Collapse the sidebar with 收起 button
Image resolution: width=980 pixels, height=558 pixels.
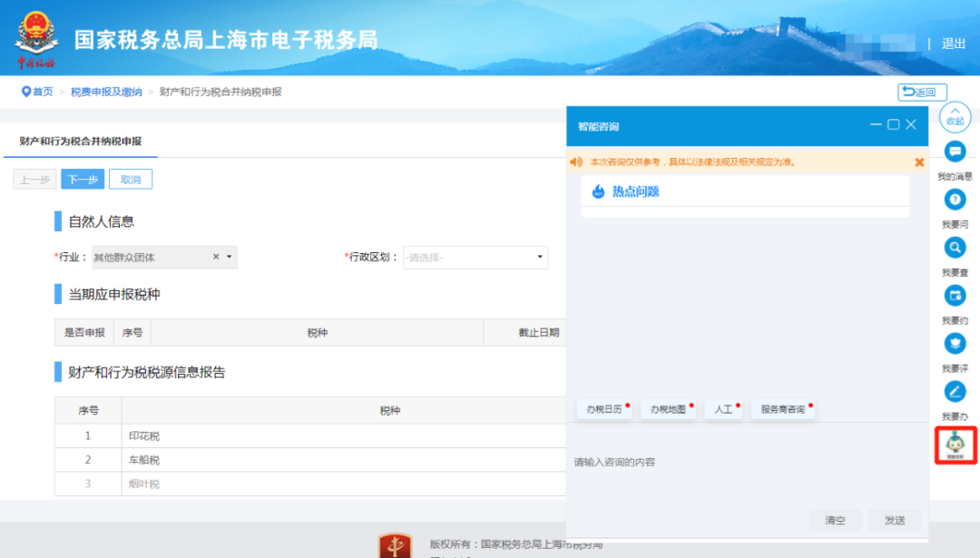pos(955,117)
